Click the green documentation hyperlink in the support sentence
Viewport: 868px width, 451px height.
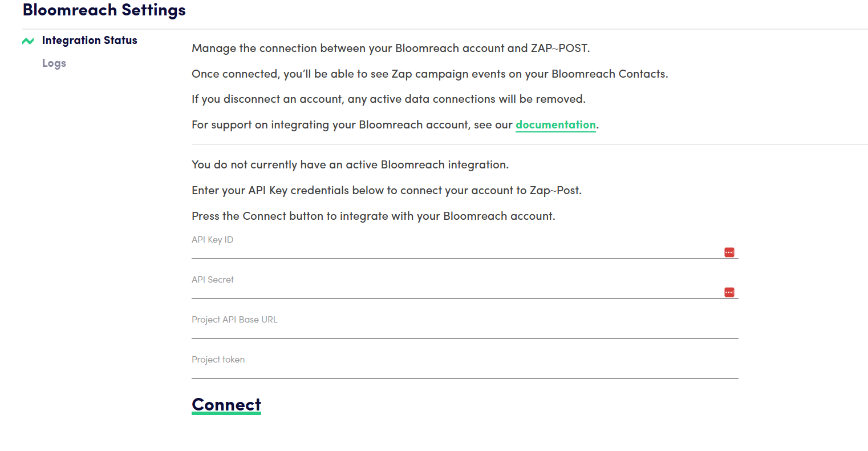(555, 124)
